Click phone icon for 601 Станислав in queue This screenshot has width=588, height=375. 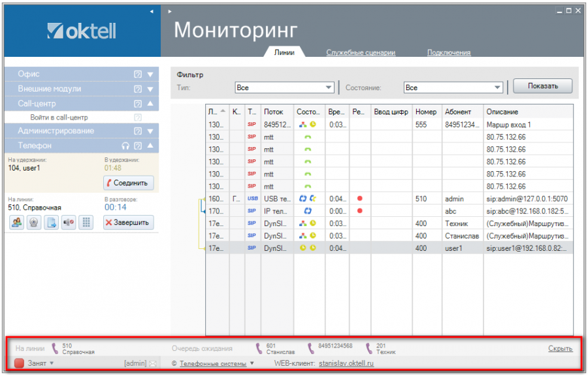(259, 348)
